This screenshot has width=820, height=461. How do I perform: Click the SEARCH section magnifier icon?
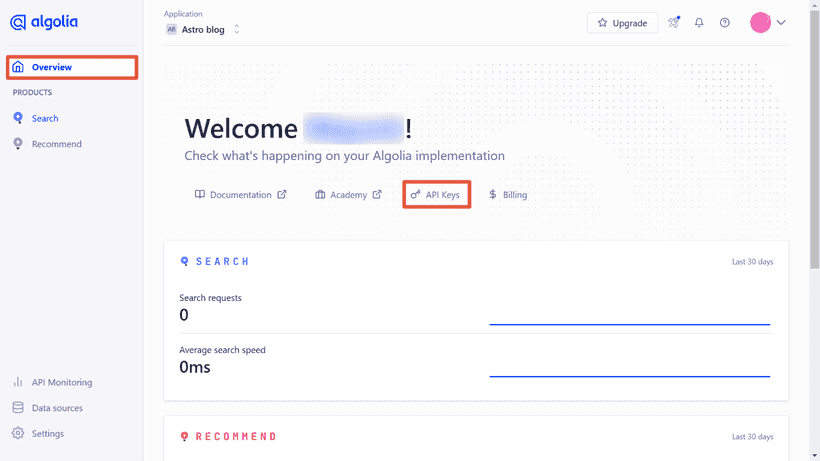pyautogui.click(x=184, y=261)
